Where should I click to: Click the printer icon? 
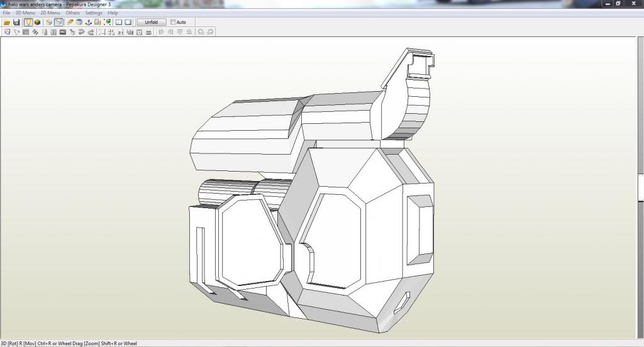tap(148, 32)
